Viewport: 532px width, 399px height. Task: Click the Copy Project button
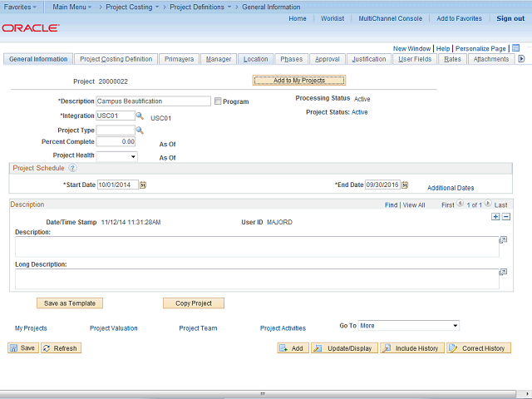[x=194, y=303]
